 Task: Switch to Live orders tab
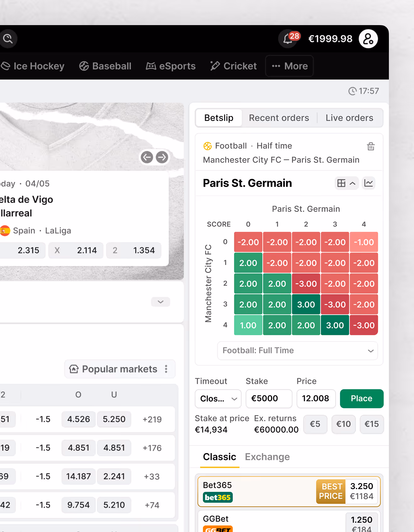pyautogui.click(x=349, y=118)
